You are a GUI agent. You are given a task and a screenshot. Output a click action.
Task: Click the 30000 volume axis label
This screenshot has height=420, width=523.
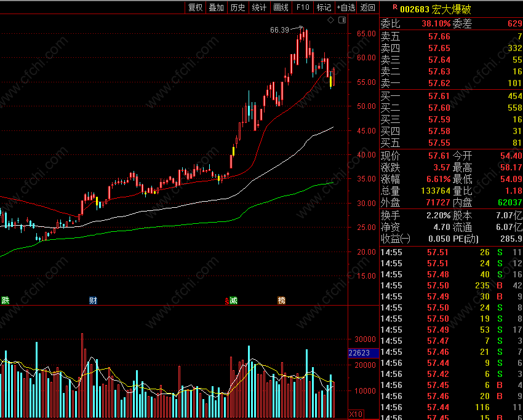(365, 339)
